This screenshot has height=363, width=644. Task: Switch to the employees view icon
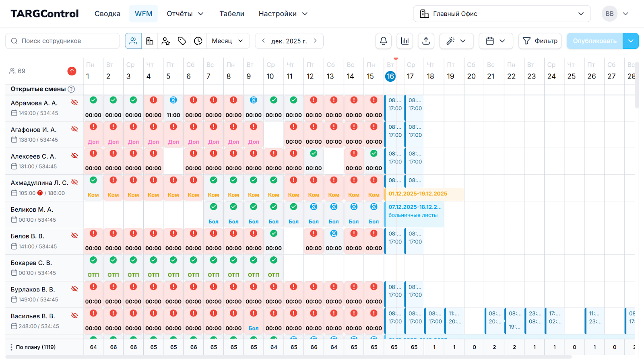point(133,41)
